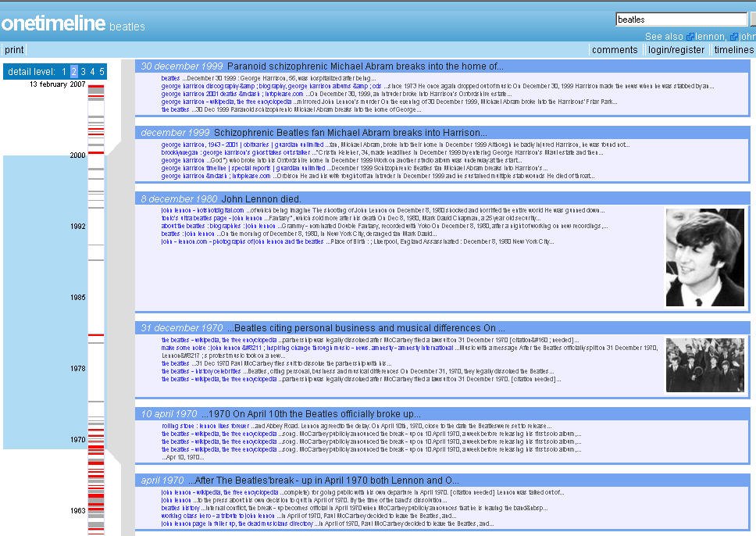
Task: Open John Lennon portrait thumbnail
Action: click(705, 258)
